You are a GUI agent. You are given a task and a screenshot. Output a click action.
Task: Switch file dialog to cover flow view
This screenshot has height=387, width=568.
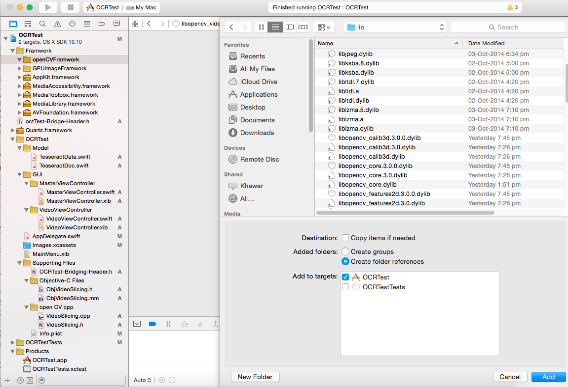(303, 27)
